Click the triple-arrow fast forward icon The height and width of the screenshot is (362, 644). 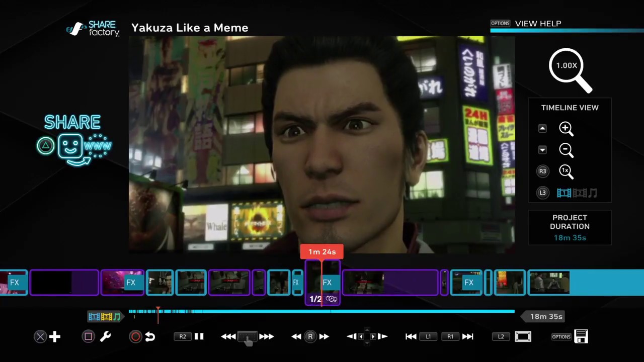click(266, 337)
